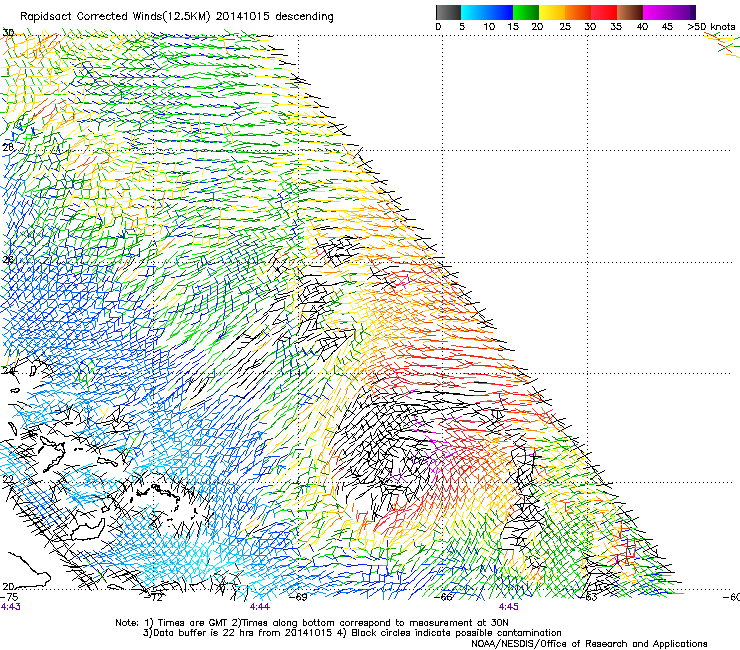Viewport: 740px width, 650px height.
Task: Click the '40' legend scale label
Action: click(642, 27)
